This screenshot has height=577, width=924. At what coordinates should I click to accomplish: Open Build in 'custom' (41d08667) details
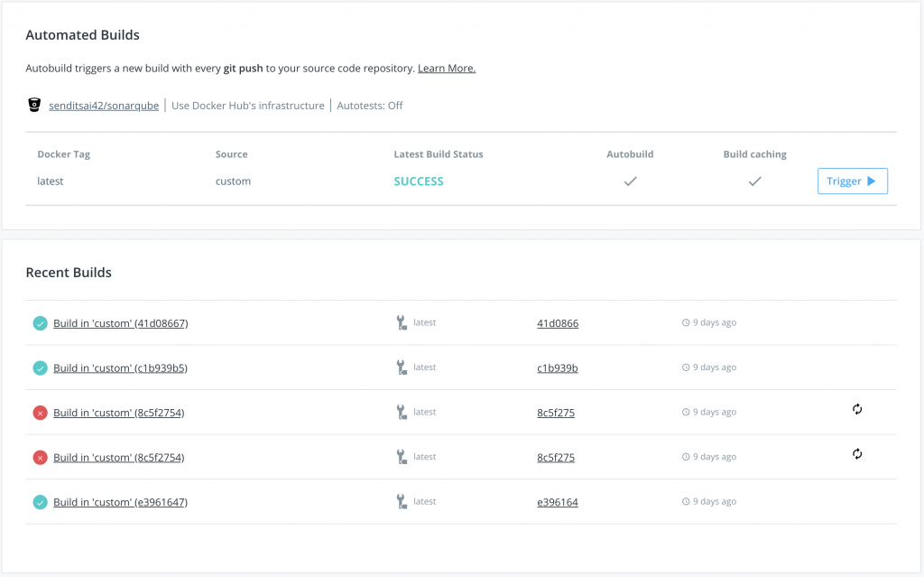[120, 323]
